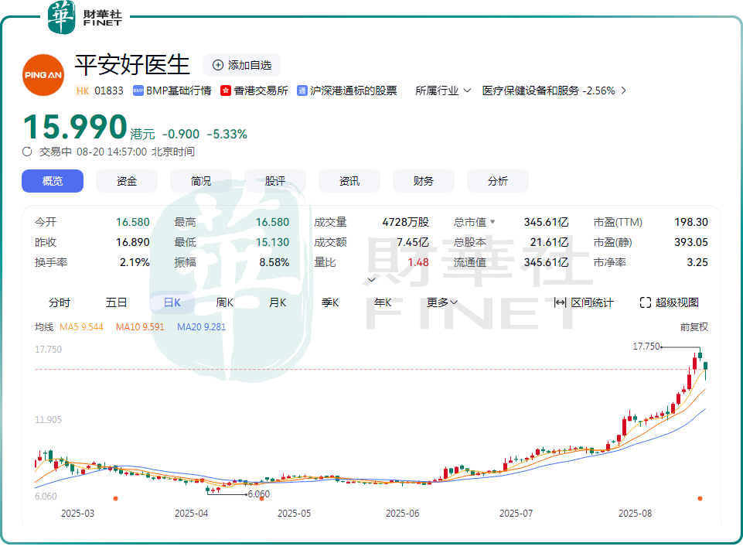This screenshot has width=743, height=560.
Task: Open the 更多 chart period dropdown
Action: pyautogui.click(x=441, y=302)
